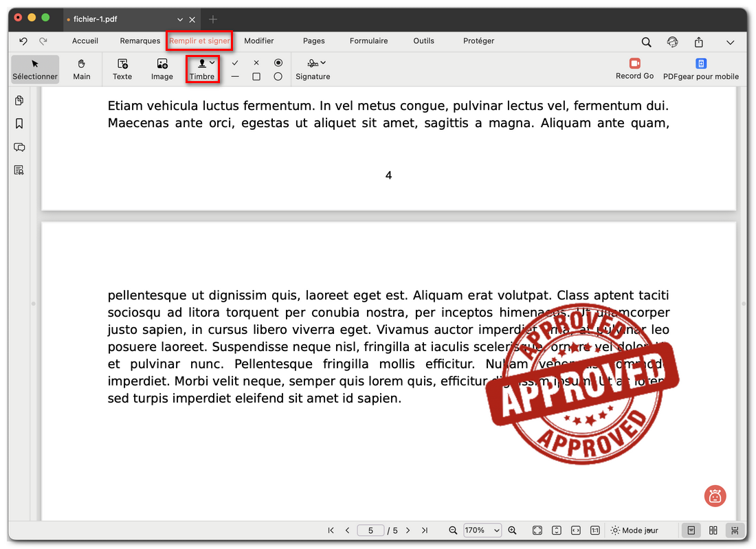Select the filled radio button mark tool
This screenshot has width=756, height=549.
[x=278, y=63]
